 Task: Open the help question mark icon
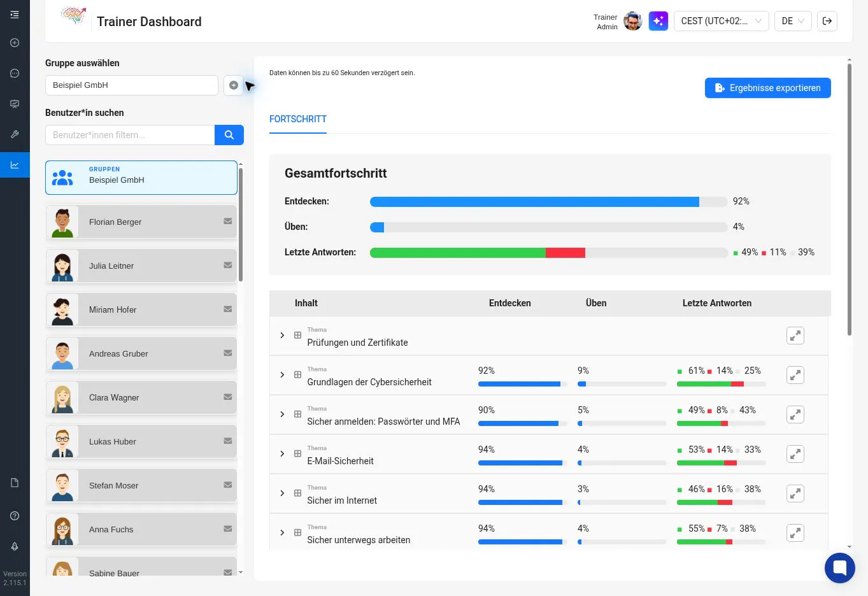tap(15, 516)
